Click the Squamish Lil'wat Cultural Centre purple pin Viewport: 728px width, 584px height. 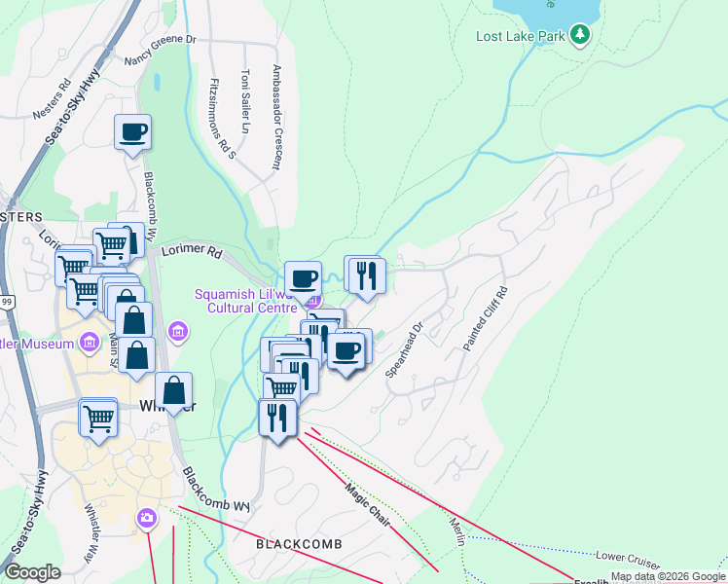click(x=314, y=301)
